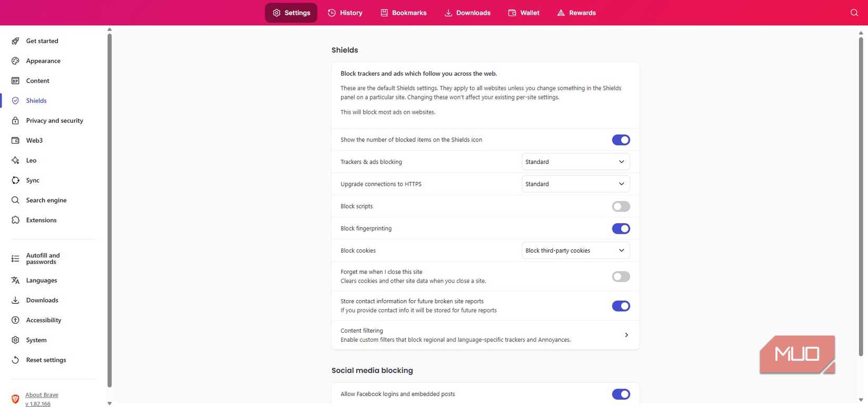
Task: Click the search magnifier icon top right
Action: 854,12
